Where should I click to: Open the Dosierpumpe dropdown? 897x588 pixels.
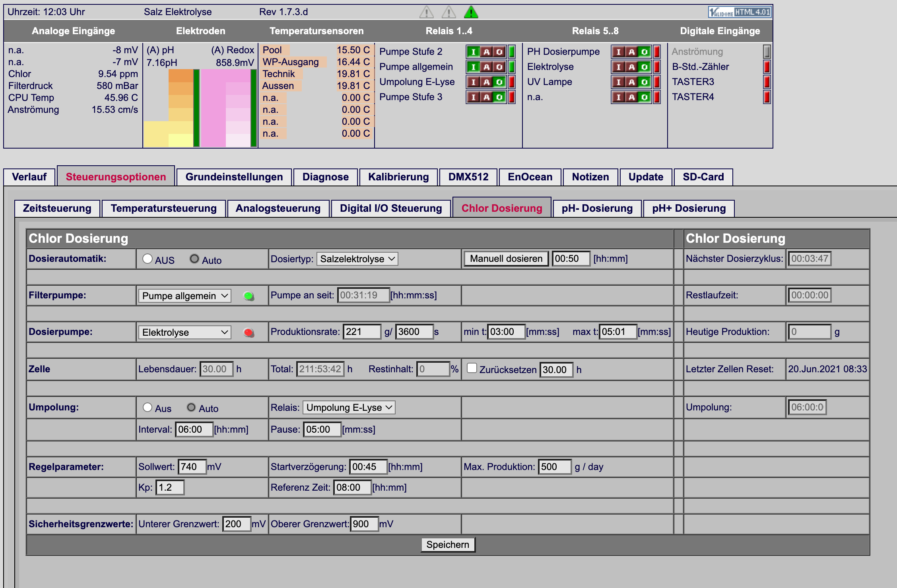click(185, 333)
